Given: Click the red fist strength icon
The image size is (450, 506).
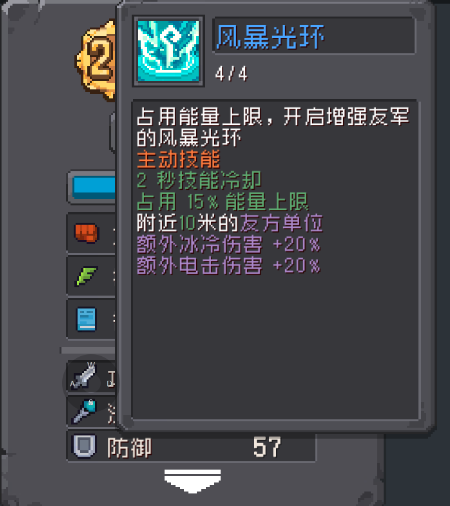Looking at the screenshot, I should [x=86, y=232].
